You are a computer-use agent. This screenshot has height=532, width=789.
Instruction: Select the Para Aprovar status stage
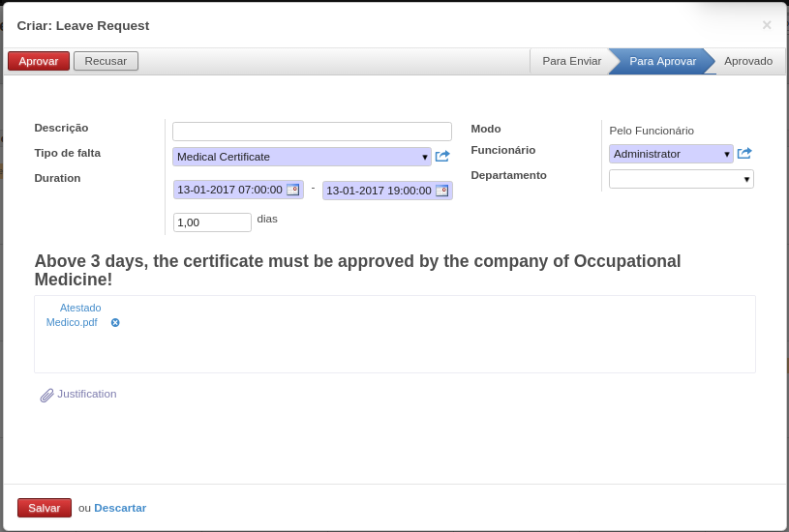pyautogui.click(x=662, y=61)
